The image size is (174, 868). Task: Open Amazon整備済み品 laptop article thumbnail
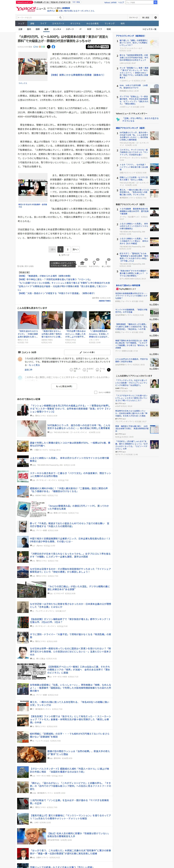pyautogui.click(x=32, y=509)
